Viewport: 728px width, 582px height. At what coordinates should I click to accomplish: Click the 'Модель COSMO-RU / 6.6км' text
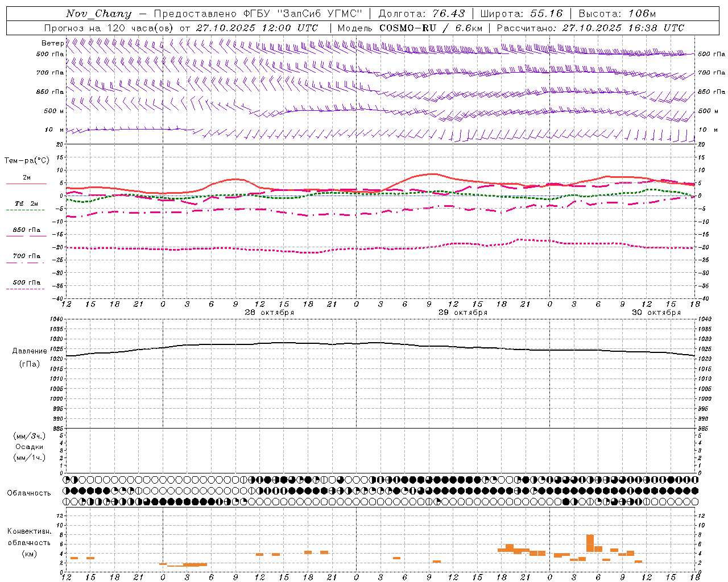tap(410, 28)
